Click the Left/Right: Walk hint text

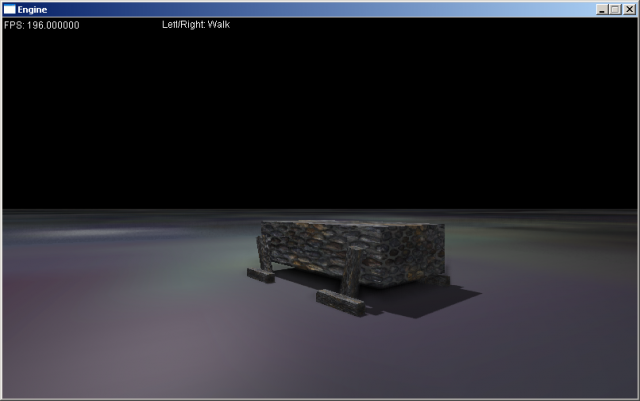coord(196,24)
